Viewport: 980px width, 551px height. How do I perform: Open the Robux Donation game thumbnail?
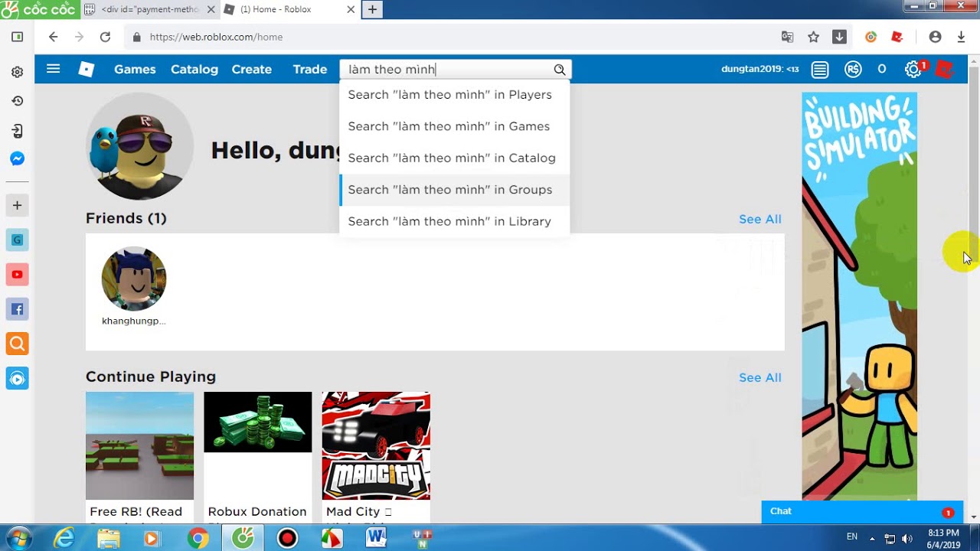[258, 422]
